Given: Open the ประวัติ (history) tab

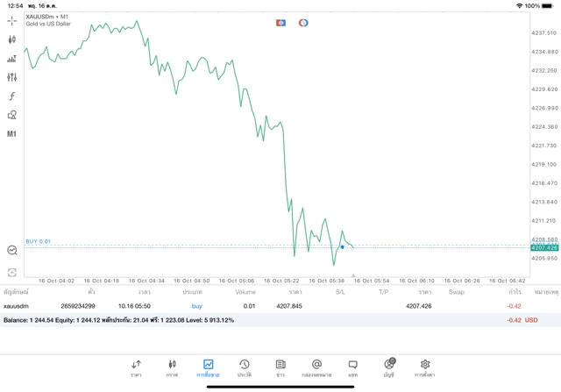Looking at the screenshot, I should [x=244, y=367].
